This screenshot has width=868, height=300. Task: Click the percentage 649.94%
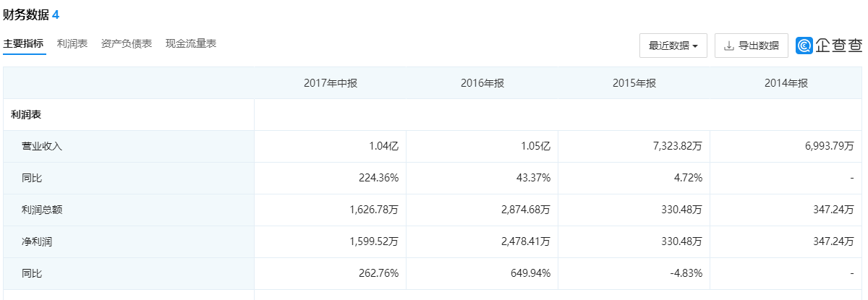[530, 273]
